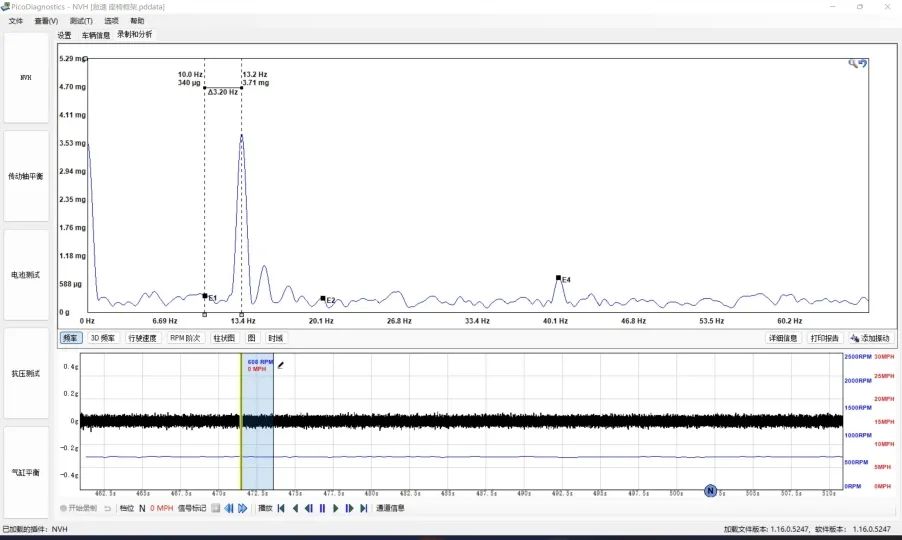Switch to 柱状图 view
The width and height of the screenshot is (902, 540).
[x=224, y=338]
